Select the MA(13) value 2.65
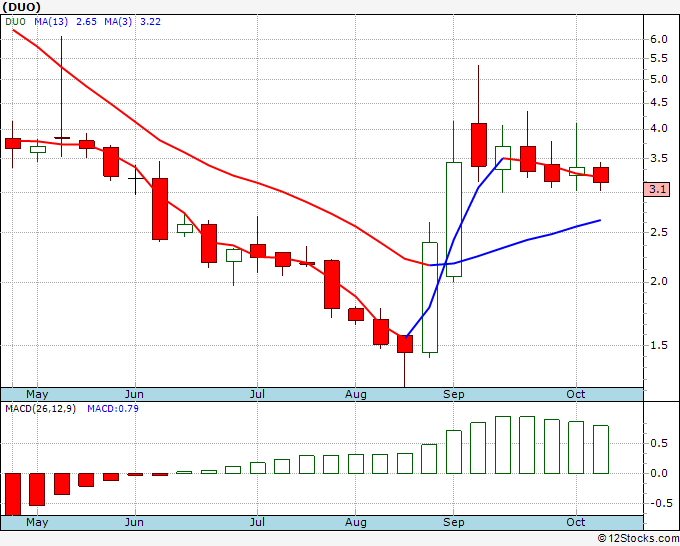680x546 pixels. tap(86, 22)
